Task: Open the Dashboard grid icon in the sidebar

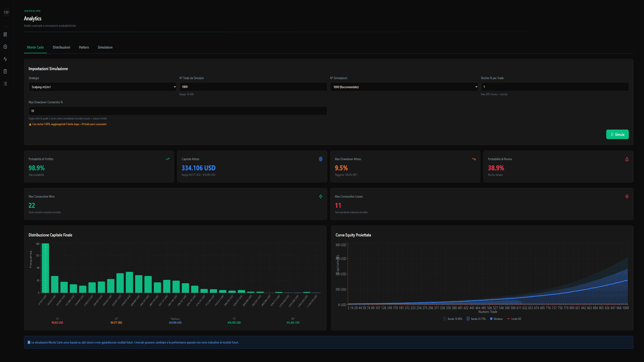Action: [x=5, y=34]
